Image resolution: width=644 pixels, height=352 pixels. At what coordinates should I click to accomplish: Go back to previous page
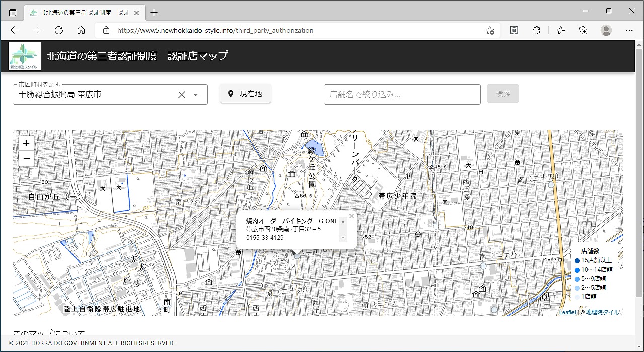15,30
